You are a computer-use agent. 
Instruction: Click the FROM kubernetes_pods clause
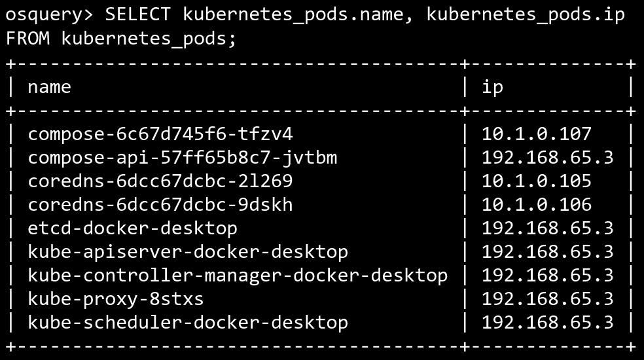tap(121, 39)
